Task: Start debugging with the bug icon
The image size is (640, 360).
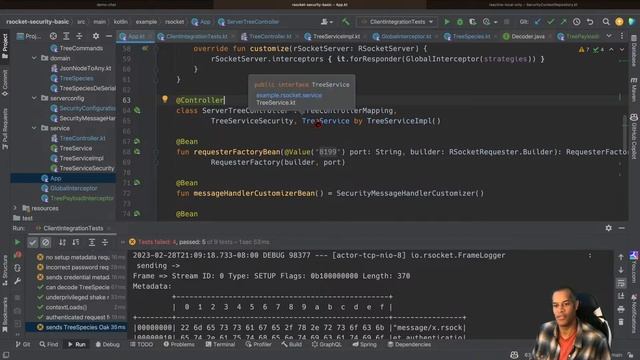Action: coord(460,22)
